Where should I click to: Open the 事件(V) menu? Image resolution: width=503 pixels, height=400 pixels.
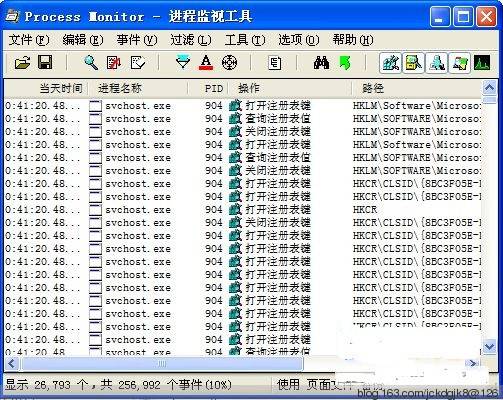click(x=137, y=40)
